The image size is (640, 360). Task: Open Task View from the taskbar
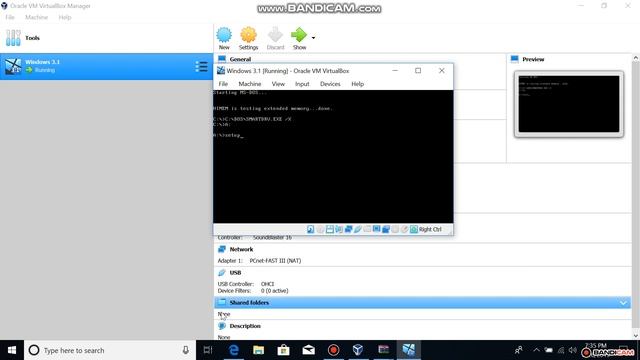tap(208, 350)
